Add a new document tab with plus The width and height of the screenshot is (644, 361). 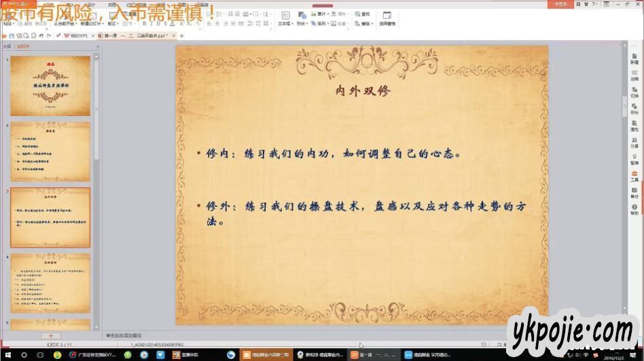coord(181,35)
